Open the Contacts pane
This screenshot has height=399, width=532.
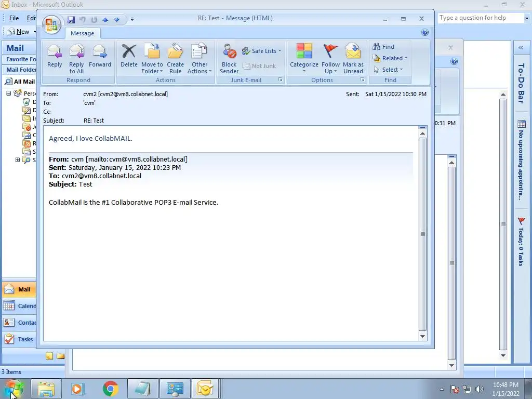point(19,322)
